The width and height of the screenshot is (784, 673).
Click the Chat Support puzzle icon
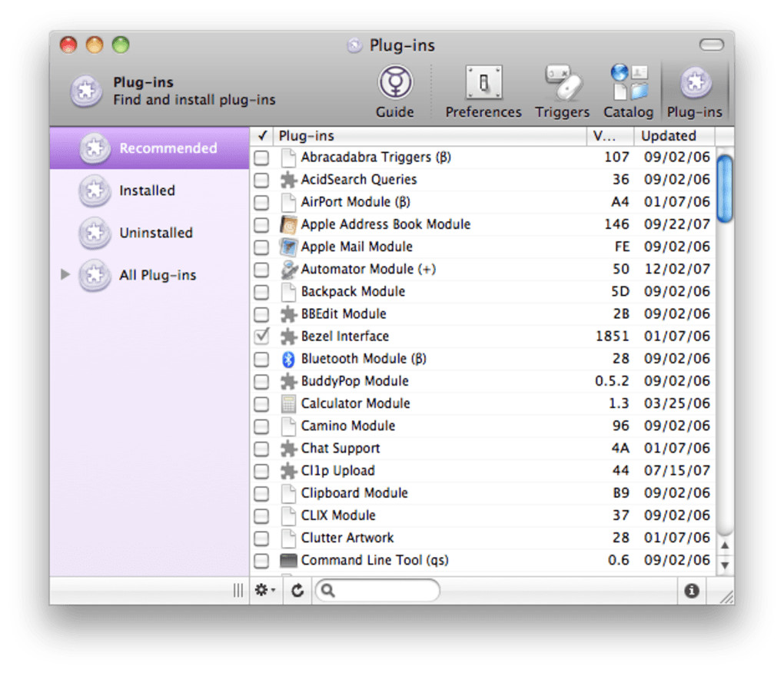(x=288, y=449)
